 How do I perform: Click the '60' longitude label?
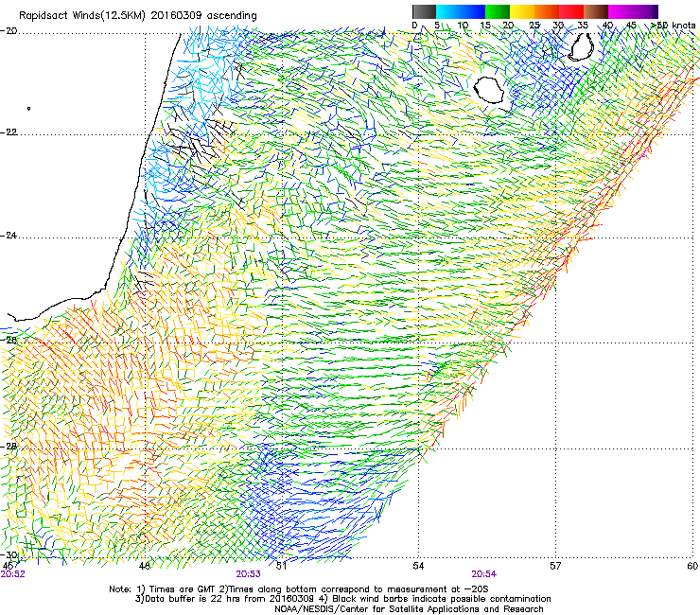(692, 566)
